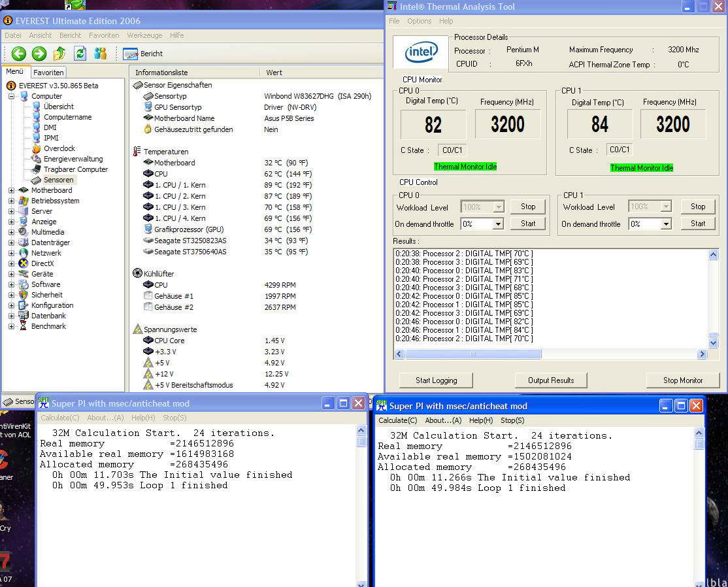
Task: Click Start button for CPU 1 throttle
Action: [x=698, y=224]
